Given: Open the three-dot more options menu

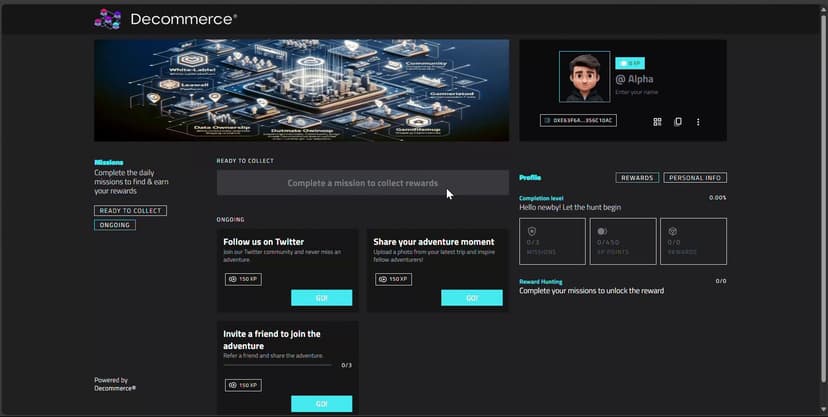Looking at the screenshot, I should pos(698,122).
